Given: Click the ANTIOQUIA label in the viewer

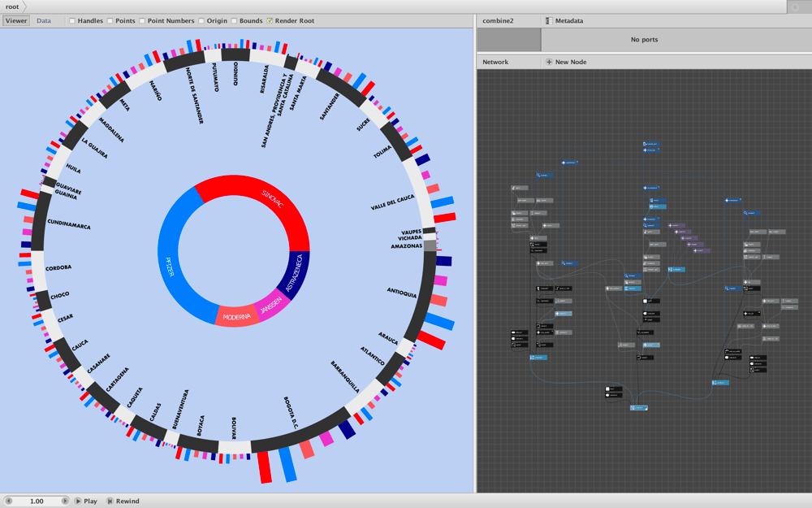Looking at the screenshot, I should tap(401, 293).
